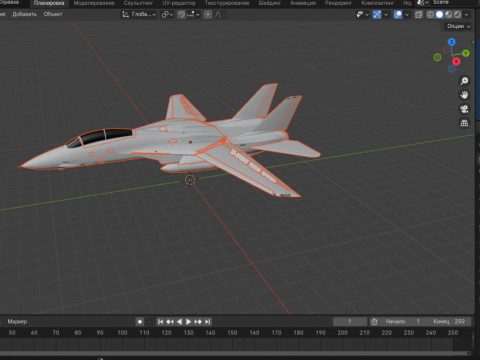Click the negative Y axis gizmo circle
The width and height of the screenshot is (480, 360).
pos(437,57)
